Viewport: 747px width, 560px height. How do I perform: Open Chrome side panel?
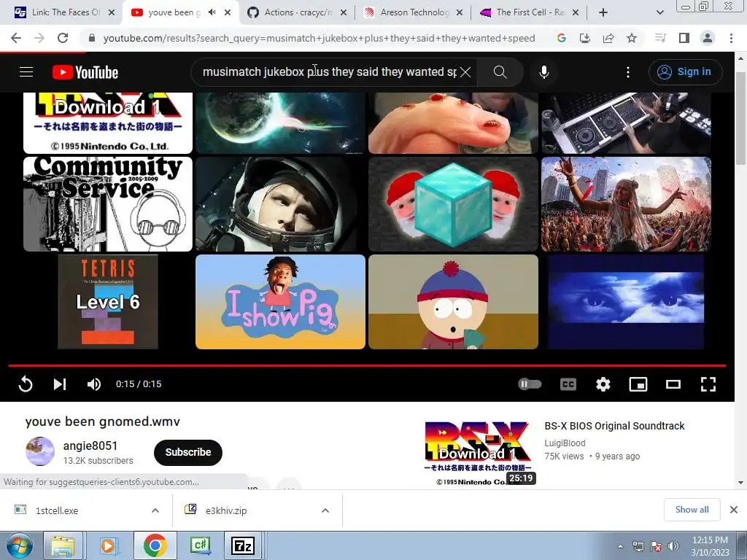(x=684, y=38)
